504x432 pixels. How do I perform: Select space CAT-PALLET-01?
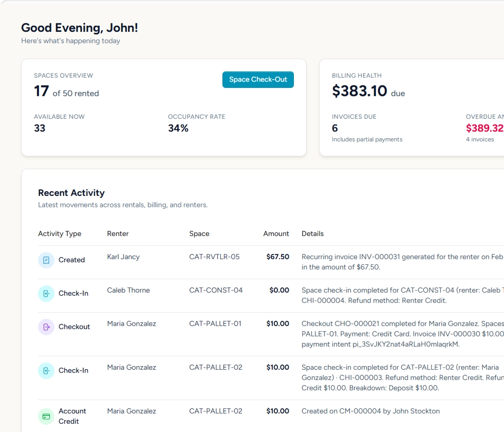(x=216, y=323)
